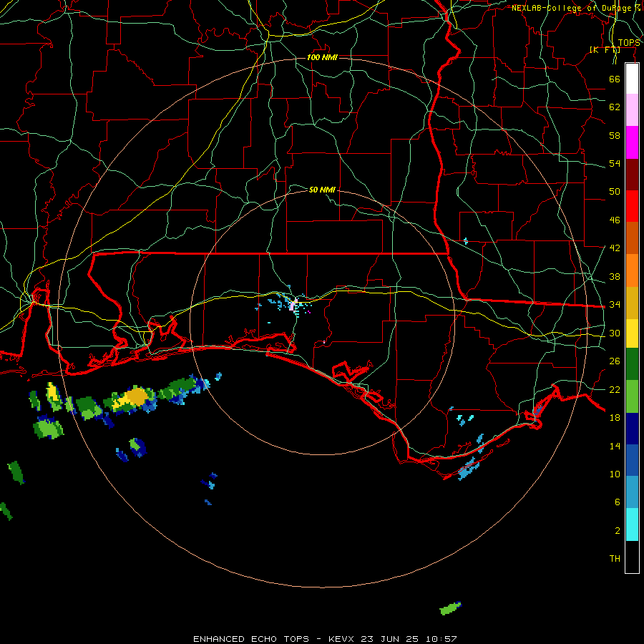Select the 38 legend scale label

(615, 276)
